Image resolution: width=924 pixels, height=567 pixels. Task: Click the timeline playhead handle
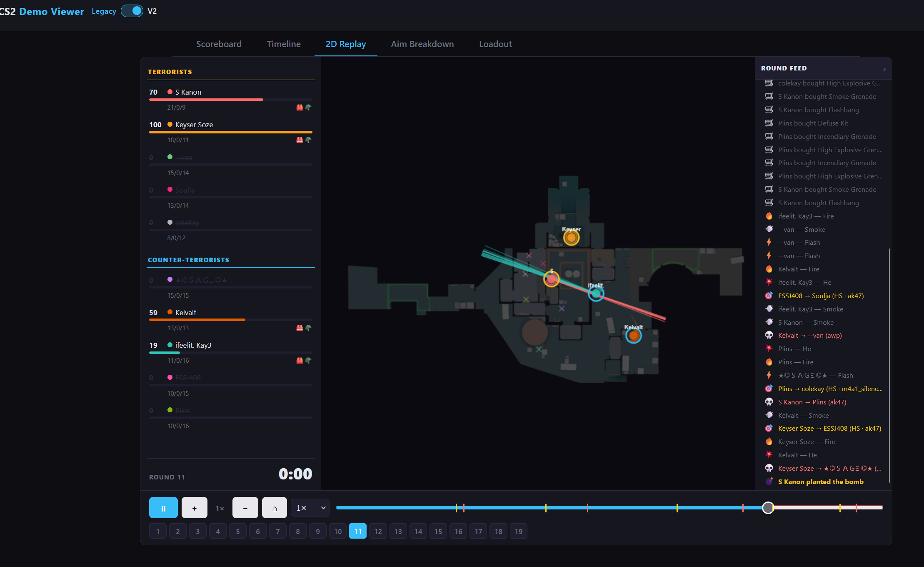(x=768, y=508)
